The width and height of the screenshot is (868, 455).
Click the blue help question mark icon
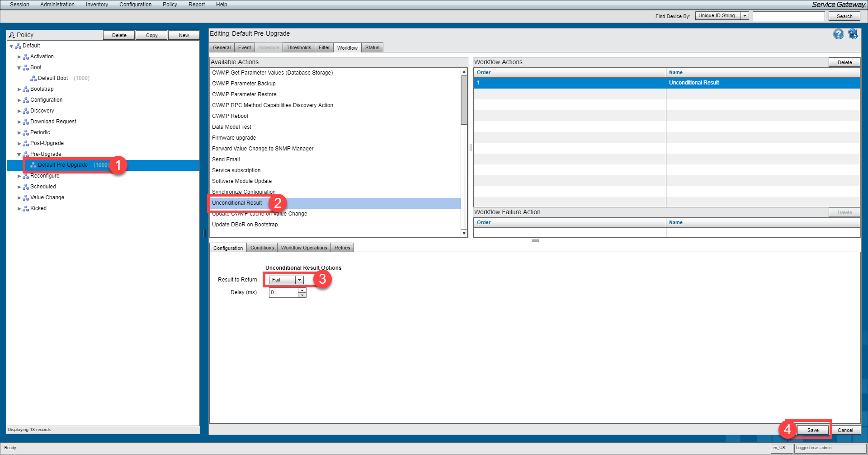pos(838,34)
